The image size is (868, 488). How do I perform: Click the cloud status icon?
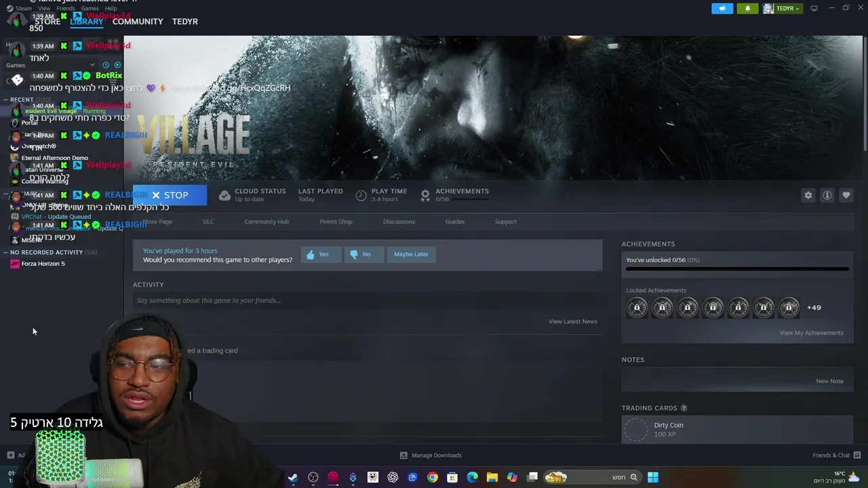pyautogui.click(x=224, y=195)
